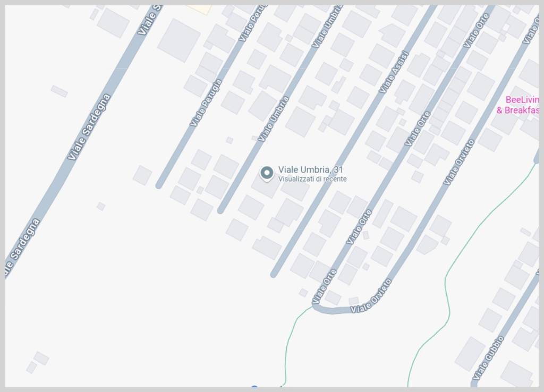Click the dead end of Viale Perugia

(159, 185)
